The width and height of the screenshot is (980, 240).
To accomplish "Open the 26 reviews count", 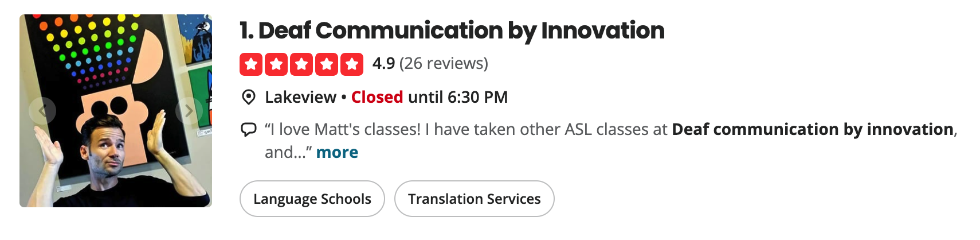I will 444,63.
